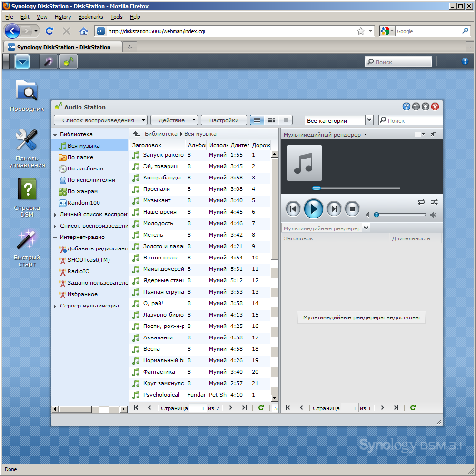Open Firefox Bookmarks menu

pos(91,17)
